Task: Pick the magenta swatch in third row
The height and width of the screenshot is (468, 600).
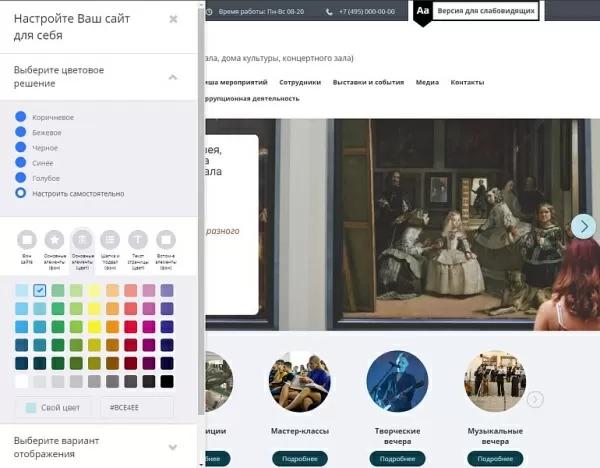Action: pos(149,327)
